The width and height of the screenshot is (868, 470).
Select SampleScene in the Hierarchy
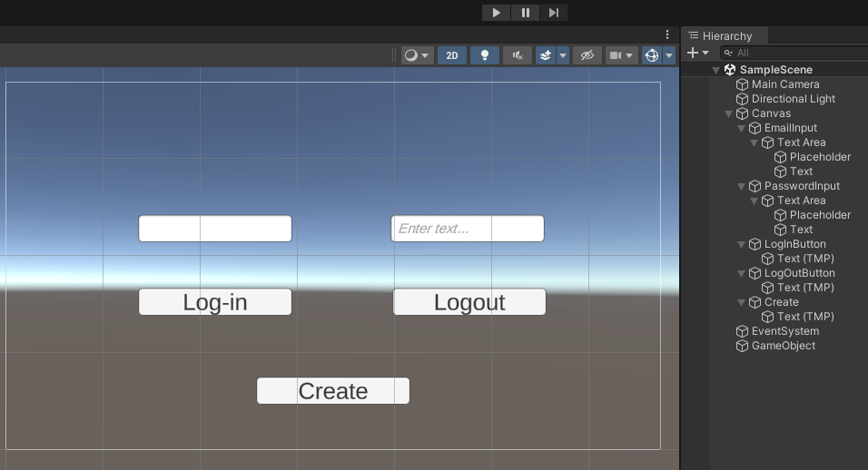click(x=775, y=70)
